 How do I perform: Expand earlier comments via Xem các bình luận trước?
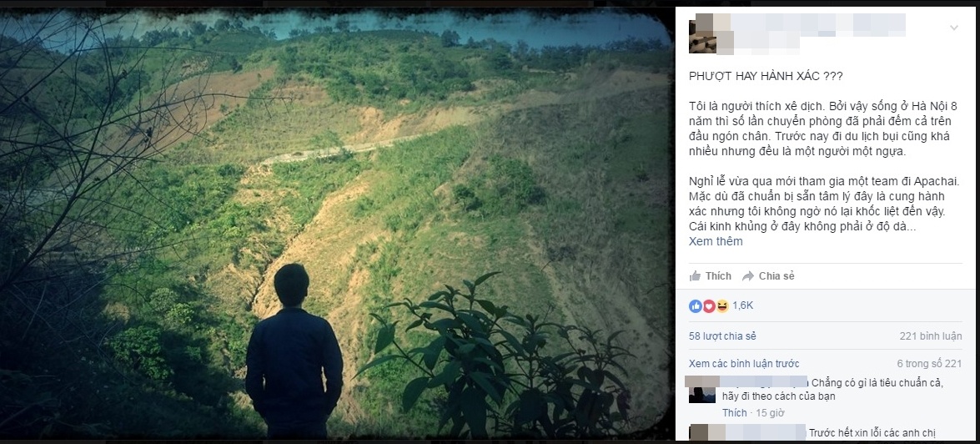coord(744,363)
